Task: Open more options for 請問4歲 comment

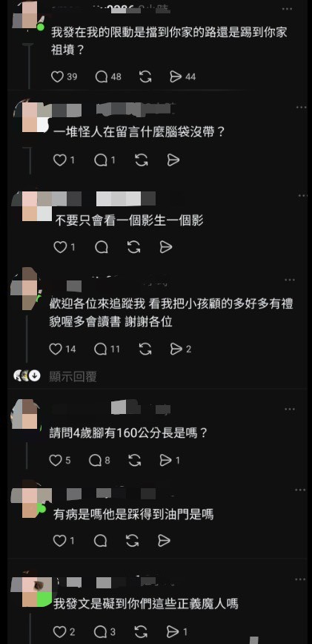Action: tap(290, 410)
